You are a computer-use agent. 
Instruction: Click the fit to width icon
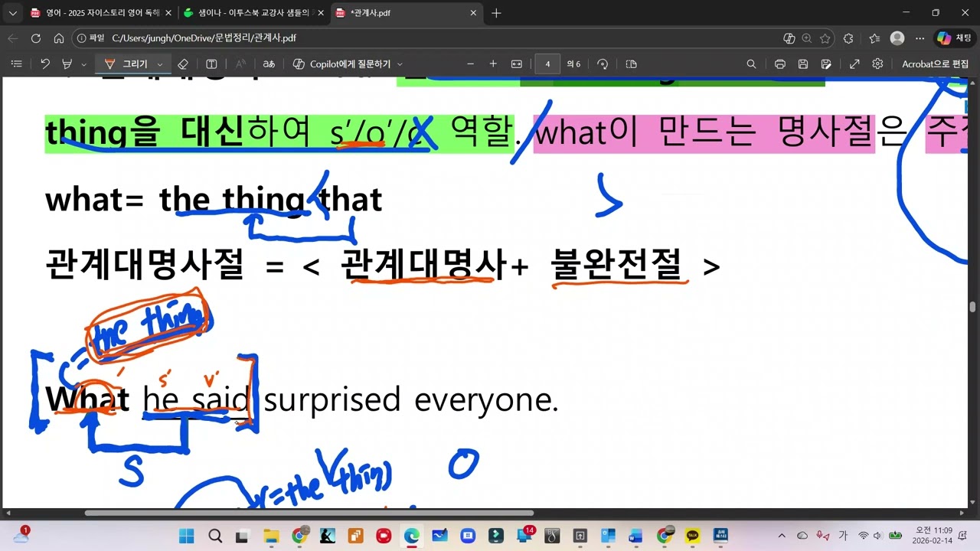coord(516,64)
